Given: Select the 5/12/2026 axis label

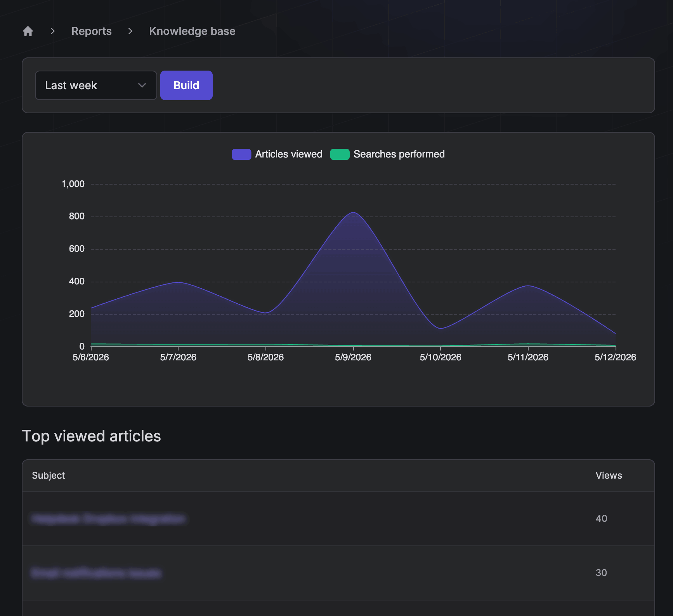Looking at the screenshot, I should point(616,357).
